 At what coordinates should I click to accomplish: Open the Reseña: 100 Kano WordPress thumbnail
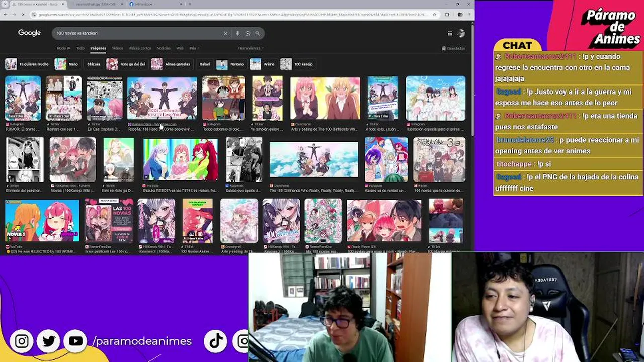(162, 99)
